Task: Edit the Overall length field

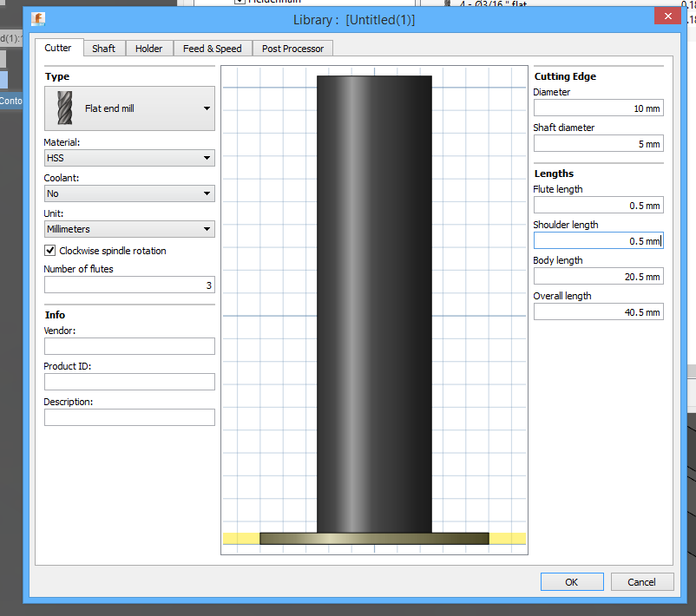Action: click(x=597, y=311)
